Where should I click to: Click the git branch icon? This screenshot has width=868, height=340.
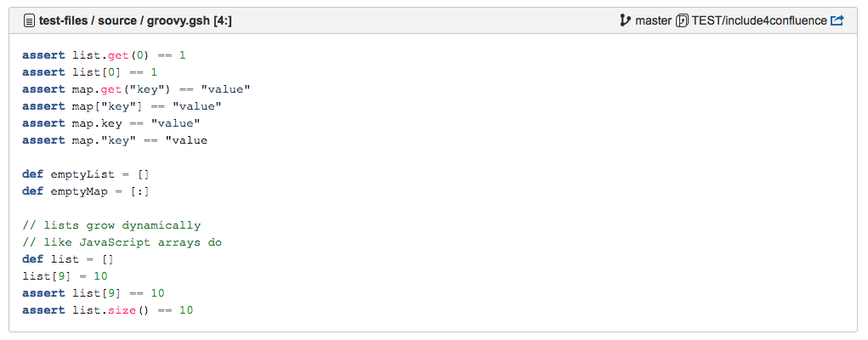coord(626,20)
